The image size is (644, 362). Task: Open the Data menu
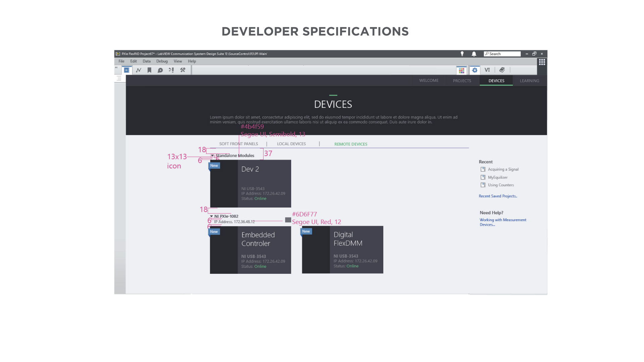click(147, 61)
